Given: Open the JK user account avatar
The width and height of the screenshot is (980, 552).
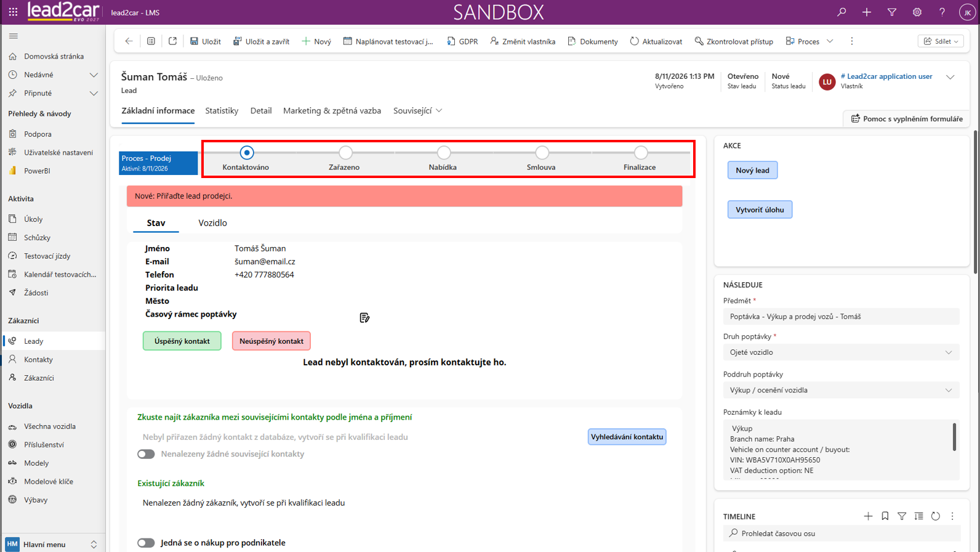Looking at the screenshot, I should click(967, 12).
